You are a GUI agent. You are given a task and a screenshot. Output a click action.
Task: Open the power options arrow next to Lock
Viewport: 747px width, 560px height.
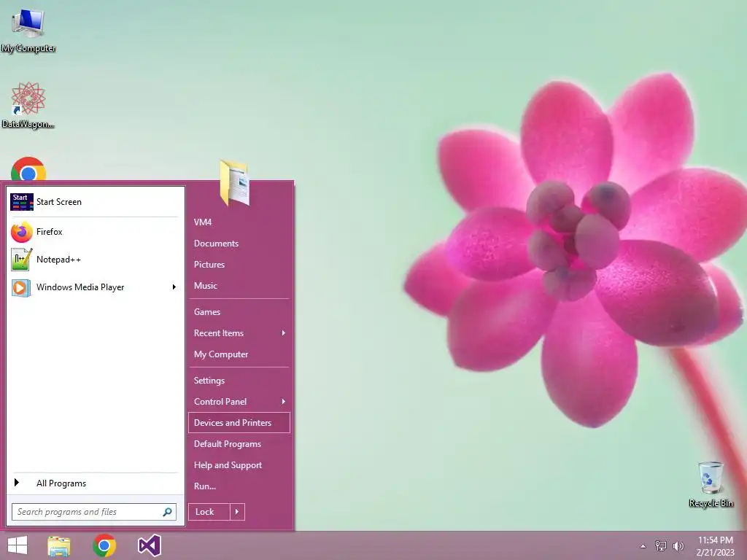click(x=237, y=512)
